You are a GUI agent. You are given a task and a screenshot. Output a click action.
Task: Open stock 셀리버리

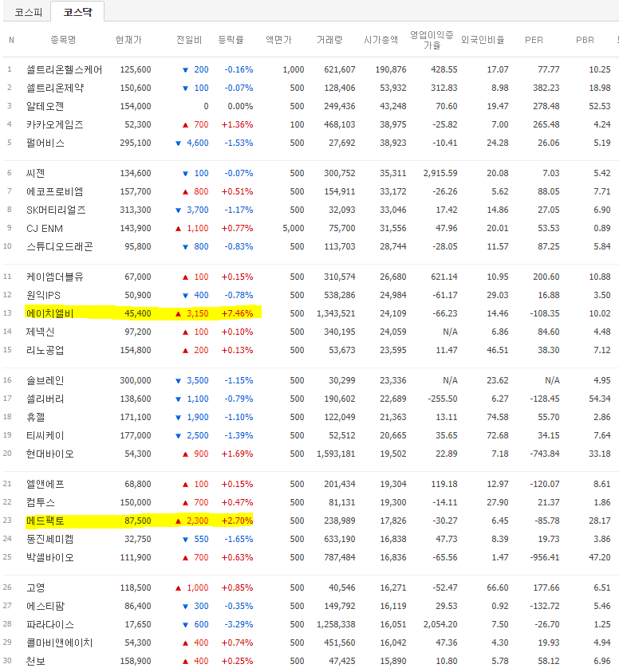[x=45, y=399]
